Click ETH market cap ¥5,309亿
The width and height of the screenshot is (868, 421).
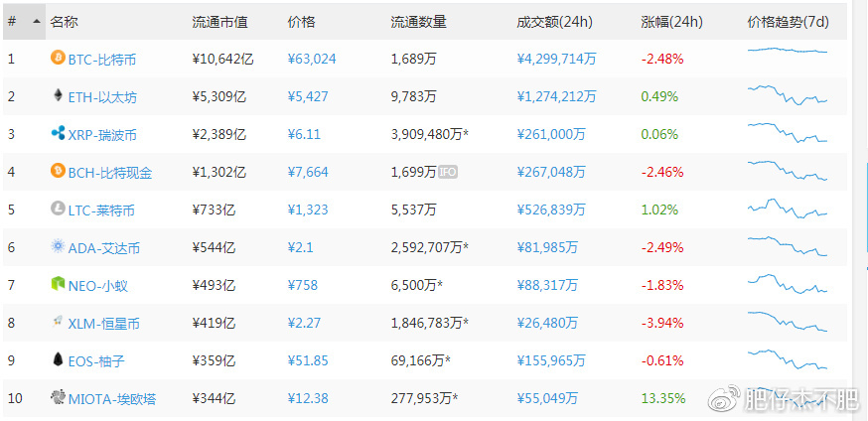click(x=218, y=96)
